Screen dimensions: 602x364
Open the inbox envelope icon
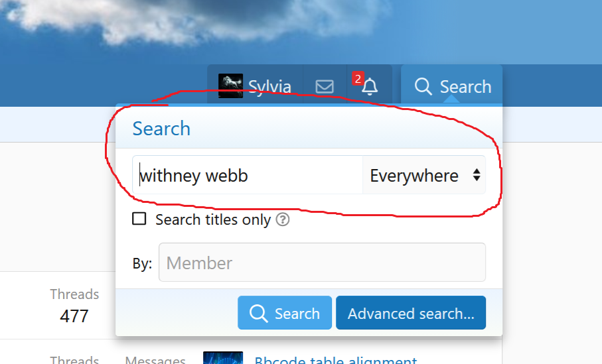(325, 87)
